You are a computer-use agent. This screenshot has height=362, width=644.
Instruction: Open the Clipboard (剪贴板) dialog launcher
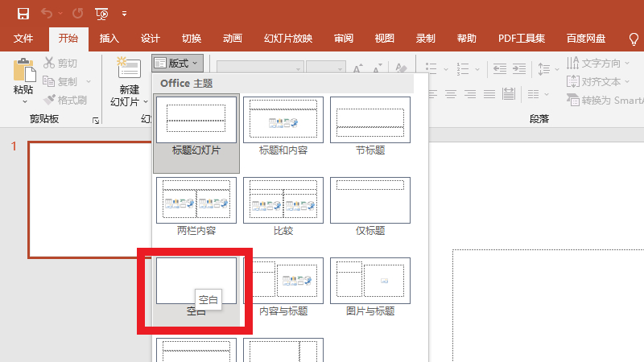(x=96, y=121)
